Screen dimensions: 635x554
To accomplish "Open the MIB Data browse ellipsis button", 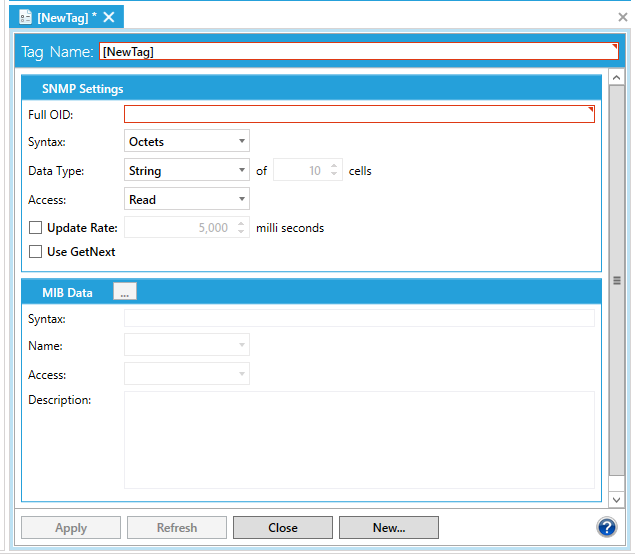I will tap(125, 292).
